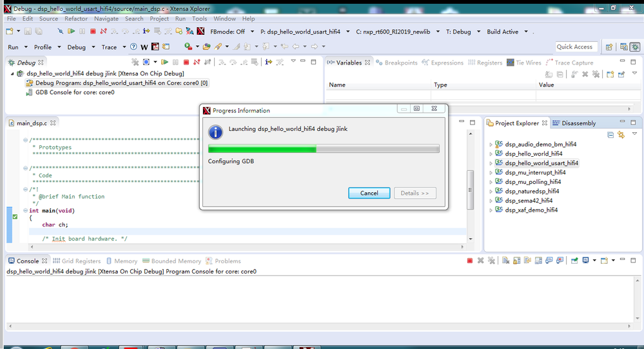Select the Debug perspective bug icon
Image resolution: width=644 pixels, height=349 pixels.
tap(635, 47)
